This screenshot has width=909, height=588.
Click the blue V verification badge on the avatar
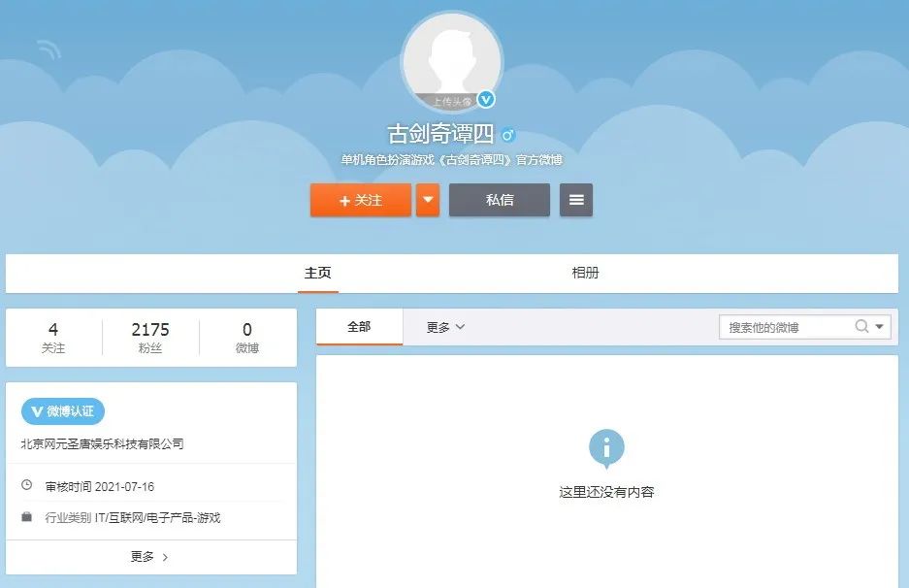point(485,99)
